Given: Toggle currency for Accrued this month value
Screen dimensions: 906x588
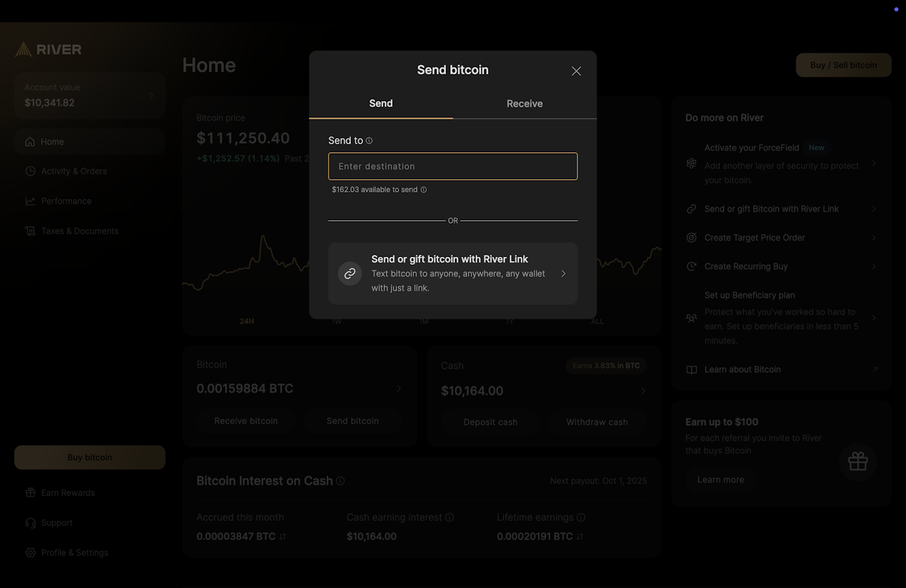Looking at the screenshot, I should point(282,537).
